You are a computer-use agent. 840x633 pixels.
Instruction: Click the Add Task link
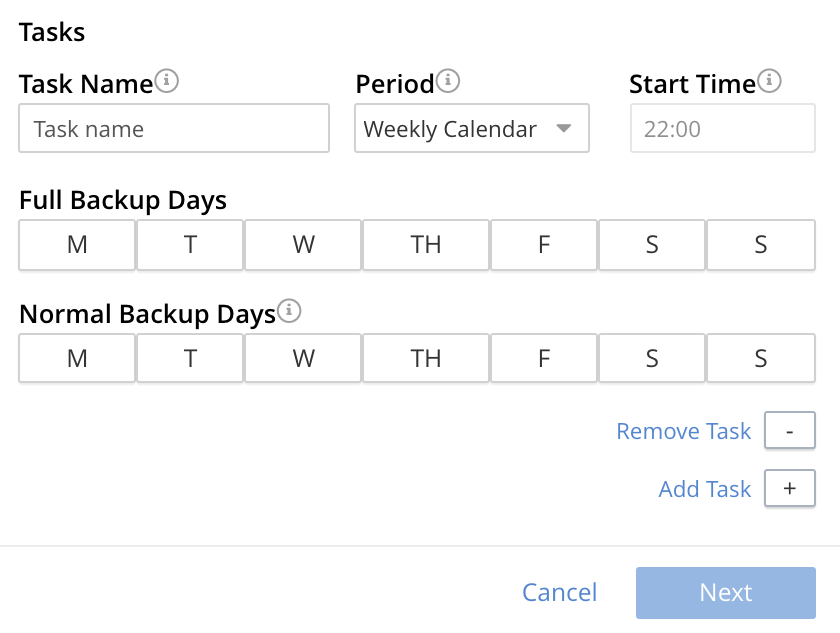(704, 489)
